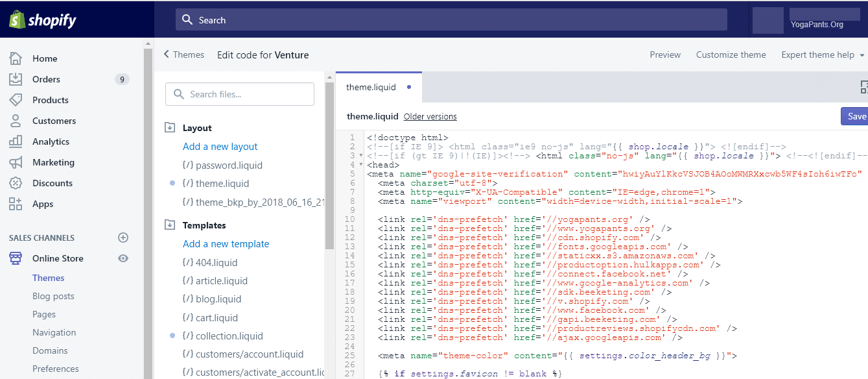Click the Marketing megaphone icon
Image resolution: width=868 pixels, height=379 pixels.
click(16, 162)
